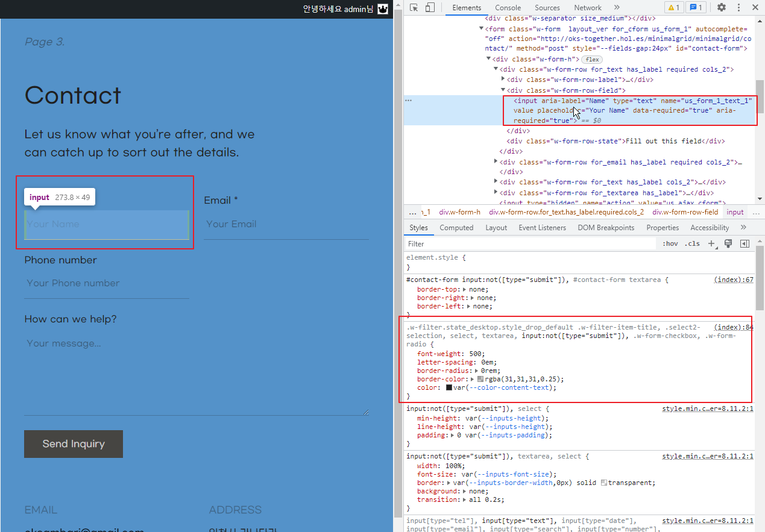The image size is (765, 532).
Task: Open source link (index):67
Action: pyautogui.click(x=734, y=280)
